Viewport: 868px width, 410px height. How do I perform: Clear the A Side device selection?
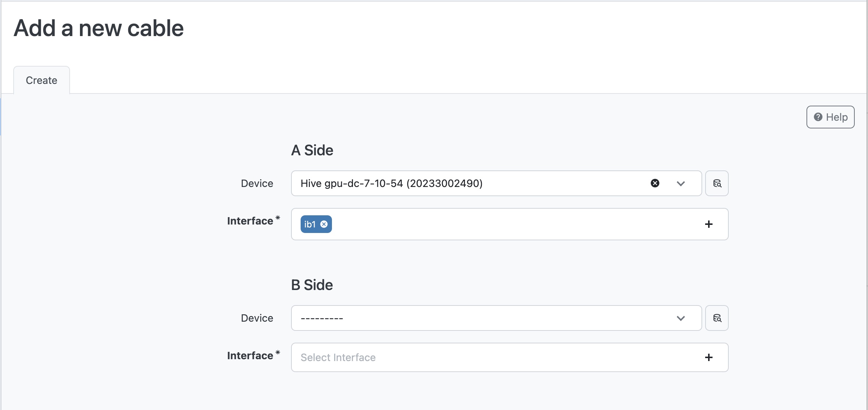point(655,183)
